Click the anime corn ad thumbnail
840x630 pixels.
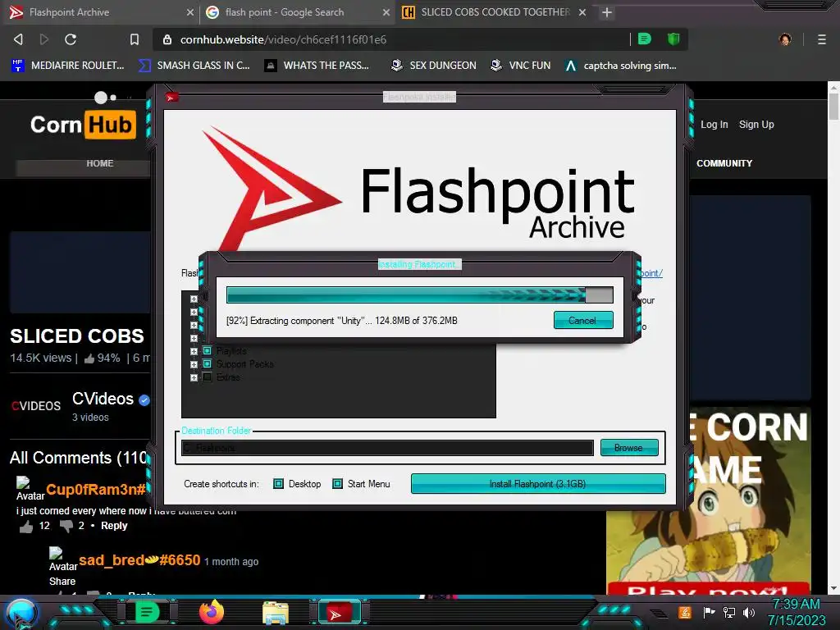[x=708, y=501]
